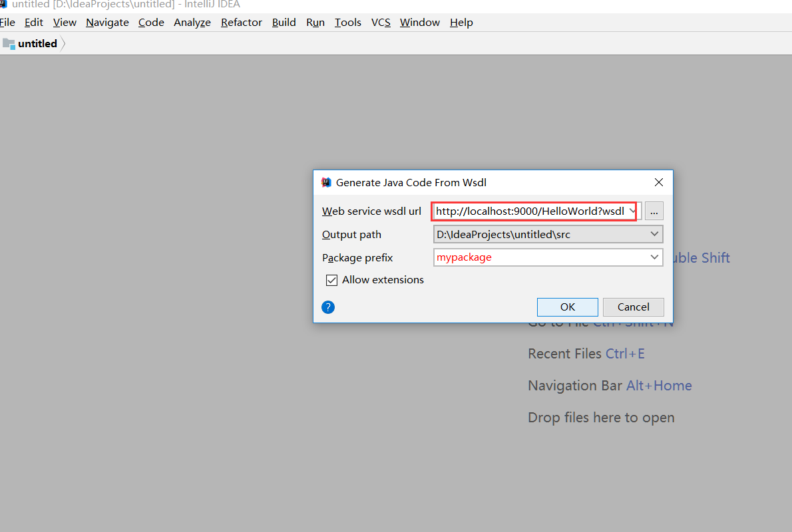Expand the Package prefix dropdown arrow
The width and height of the screenshot is (792, 532).
(654, 257)
